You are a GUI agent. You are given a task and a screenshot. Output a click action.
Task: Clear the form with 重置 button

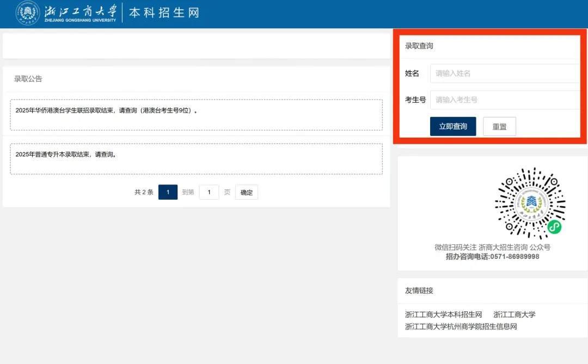(499, 127)
